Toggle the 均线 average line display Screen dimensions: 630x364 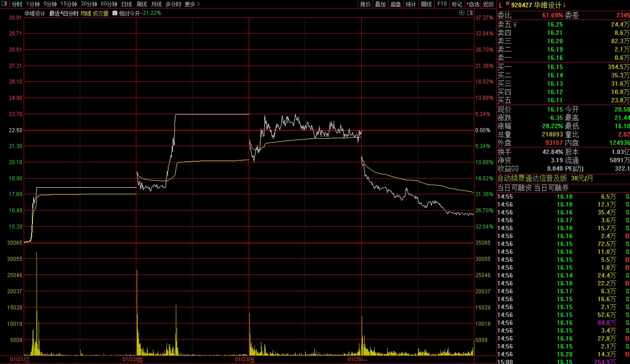click(x=85, y=13)
